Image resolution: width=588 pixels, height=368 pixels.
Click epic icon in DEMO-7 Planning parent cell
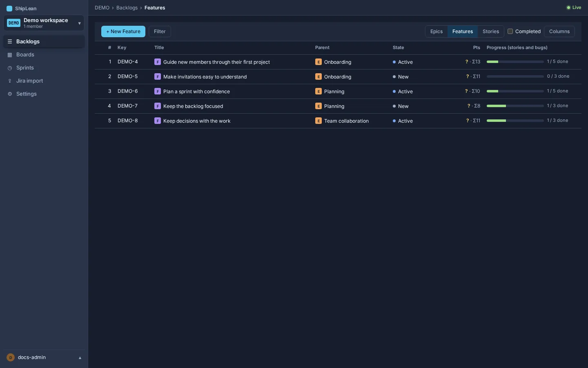coord(318,106)
